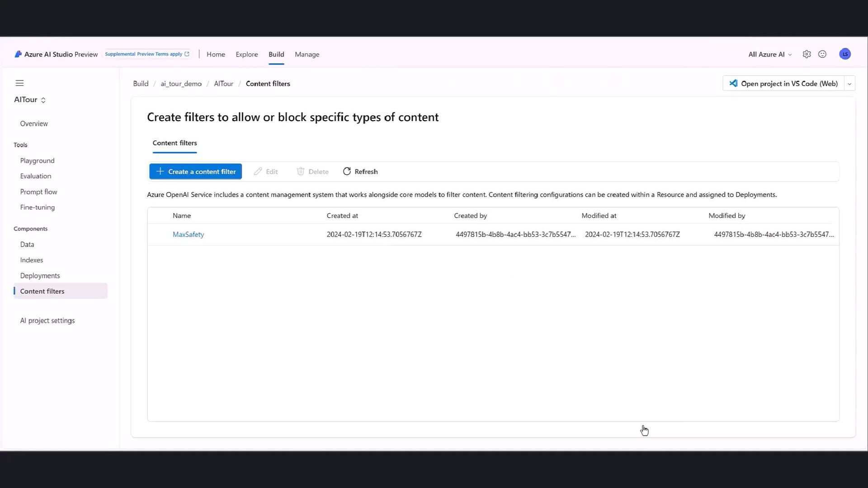868x488 pixels.
Task: Click the Edit toolbar button
Action: (266, 171)
